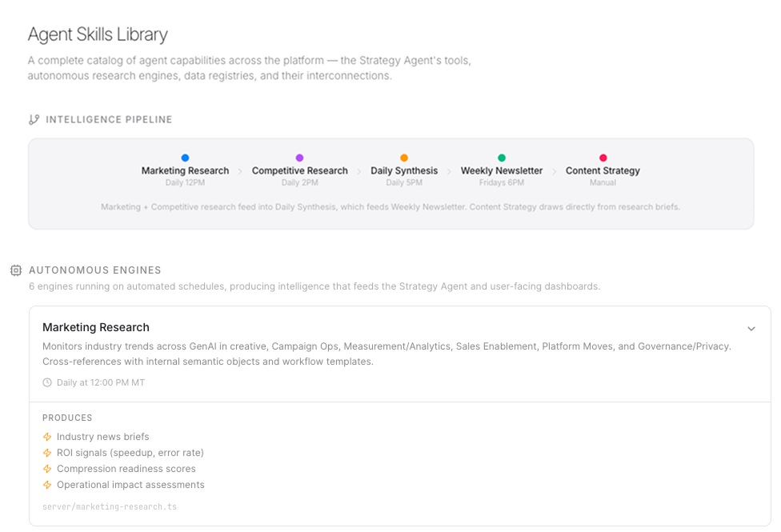The height and width of the screenshot is (532, 781).
Task: Select the green Weekly Newsletter dot
Action: click(502, 158)
